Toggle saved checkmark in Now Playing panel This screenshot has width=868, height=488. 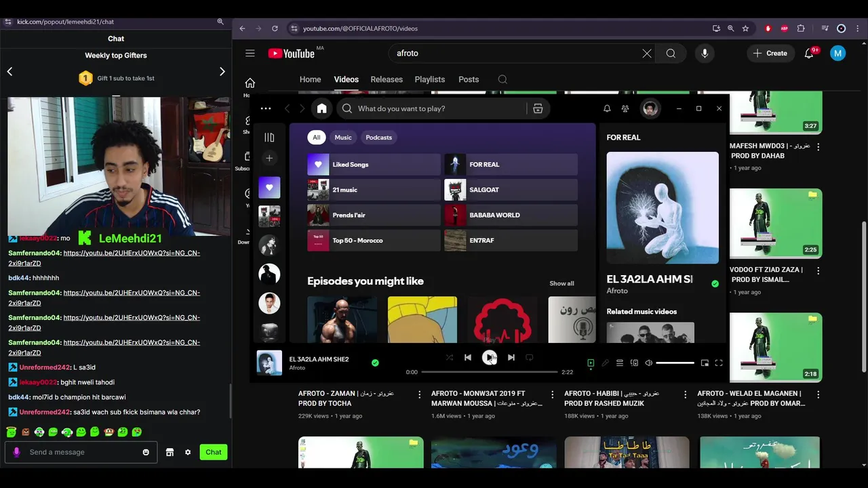(715, 284)
